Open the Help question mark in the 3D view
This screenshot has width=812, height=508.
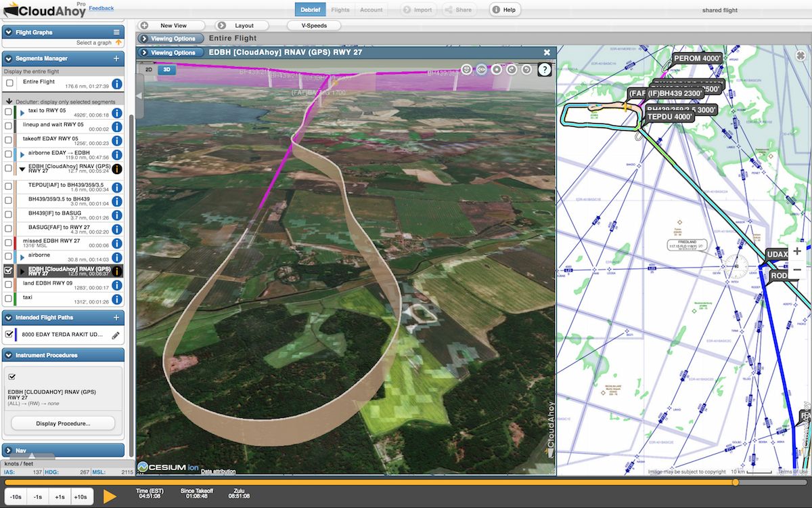click(x=545, y=69)
